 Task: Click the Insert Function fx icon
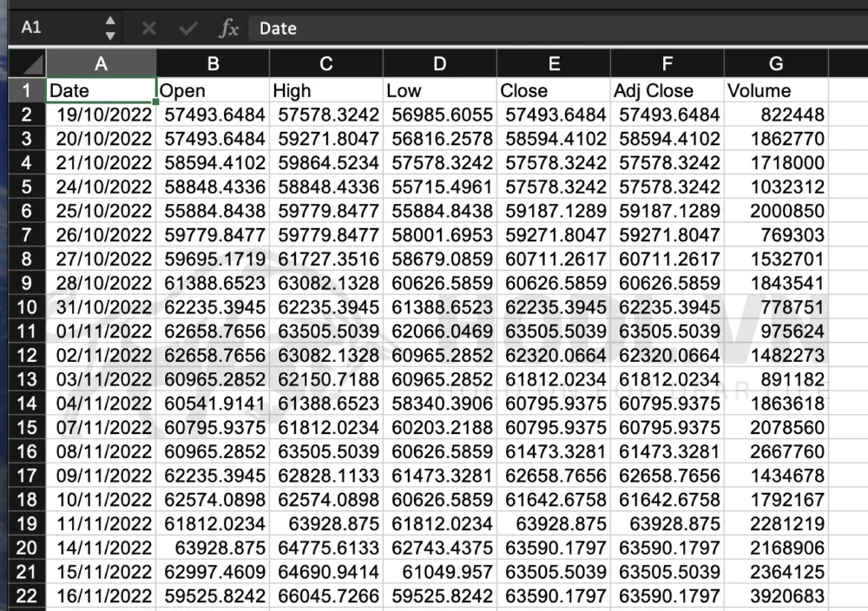click(x=229, y=28)
